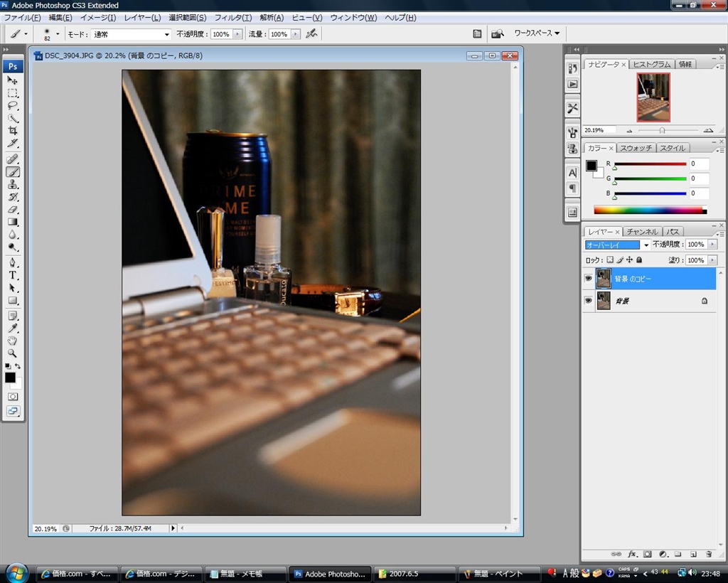This screenshot has height=583, width=728.
Task: Select the Zoom tool in toolbox
Action: point(13,353)
